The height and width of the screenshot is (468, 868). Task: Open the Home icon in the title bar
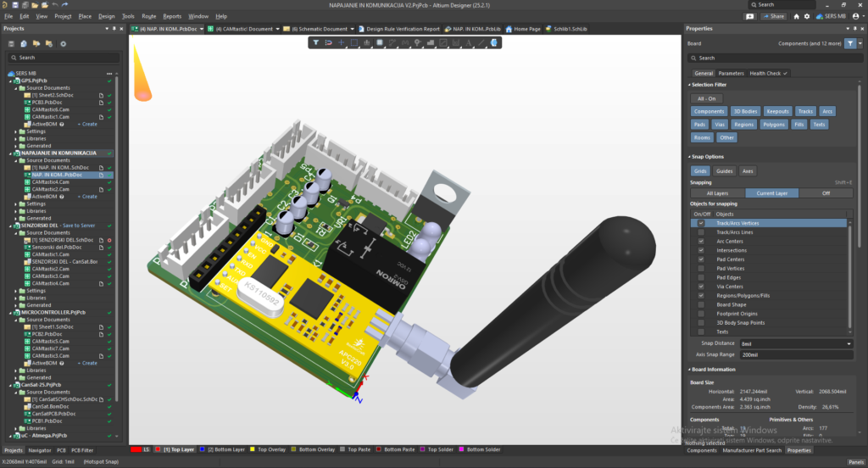pyautogui.click(x=796, y=16)
